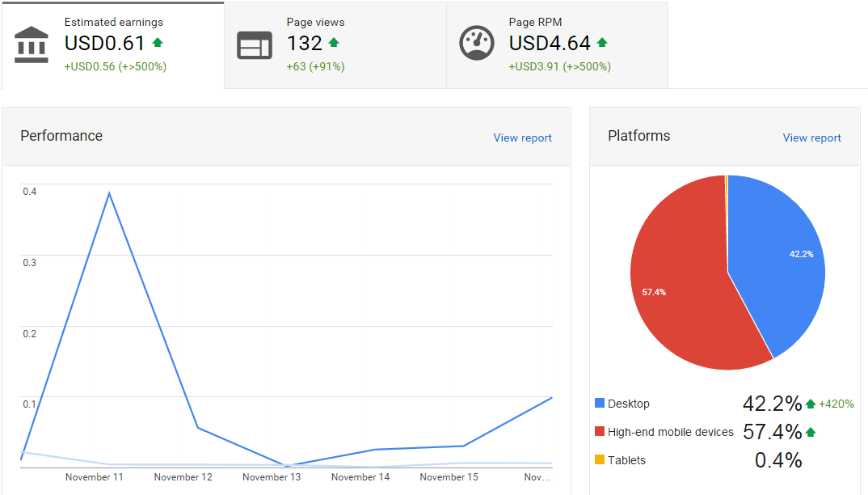Image resolution: width=868 pixels, height=495 pixels.
Task: Click the page layout icon beside Page views
Action: [255, 45]
